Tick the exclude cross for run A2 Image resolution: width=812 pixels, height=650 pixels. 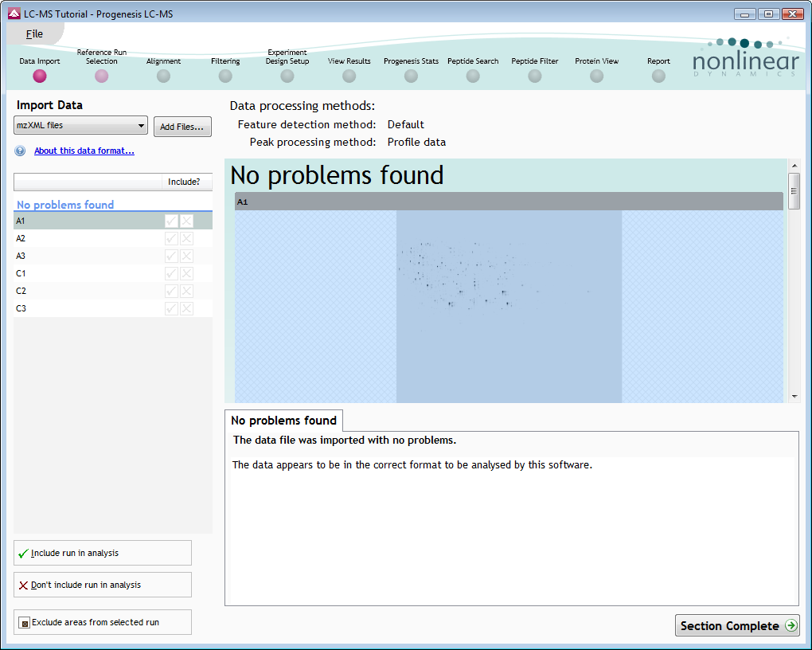[x=186, y=238]
